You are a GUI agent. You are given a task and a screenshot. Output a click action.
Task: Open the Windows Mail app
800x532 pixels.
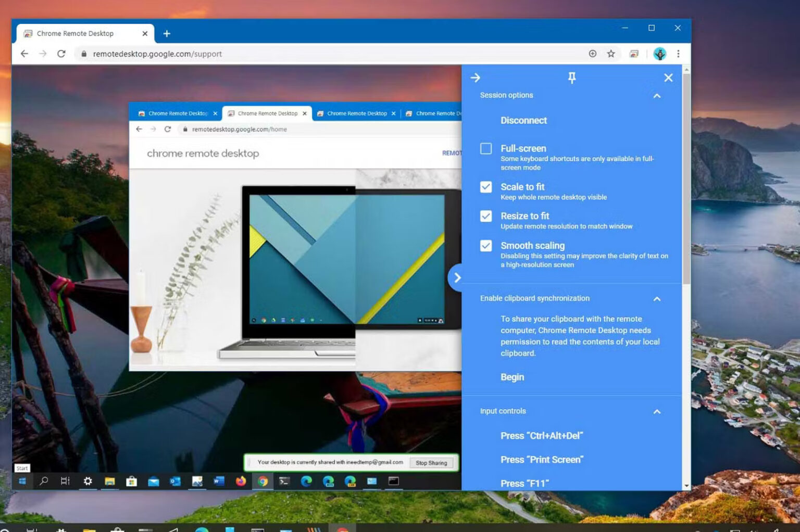(153, 482)
